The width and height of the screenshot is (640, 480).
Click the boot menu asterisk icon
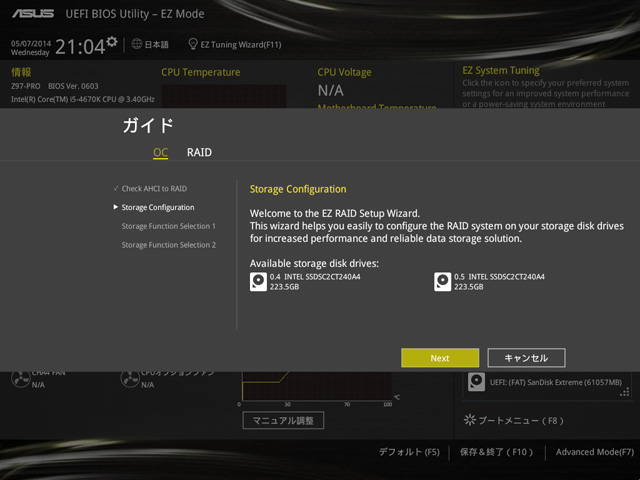pyautogui.click(x=470, y=420)
